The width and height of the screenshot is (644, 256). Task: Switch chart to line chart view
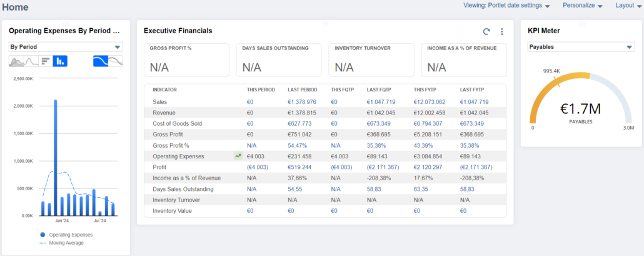pos(31,61)
